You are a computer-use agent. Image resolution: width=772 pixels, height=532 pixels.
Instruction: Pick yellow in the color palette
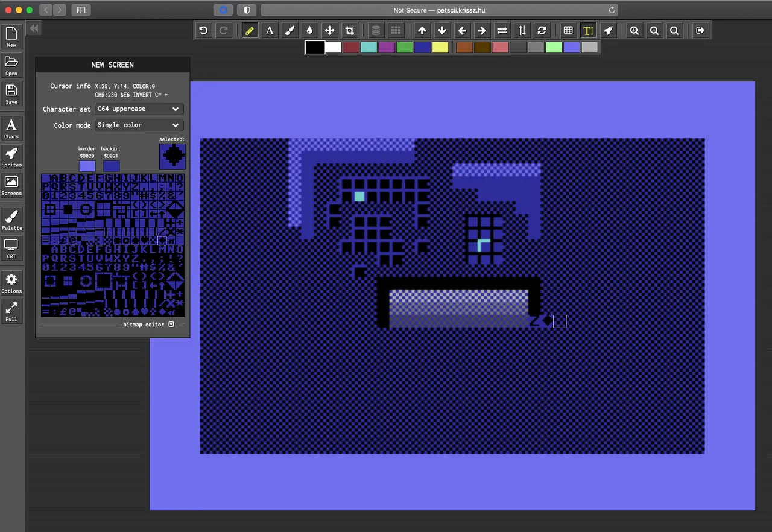tap(440, 48)
